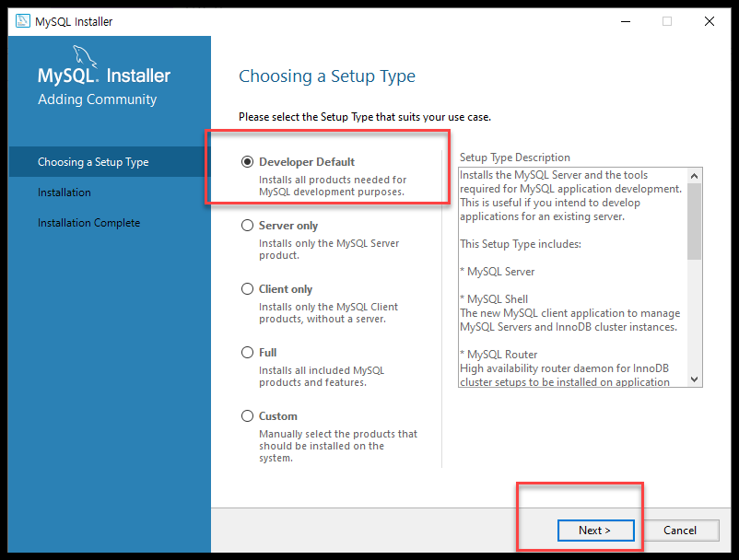Go to the Installation step in sidebar
739x560 pixels.
(x=65, y=192)
